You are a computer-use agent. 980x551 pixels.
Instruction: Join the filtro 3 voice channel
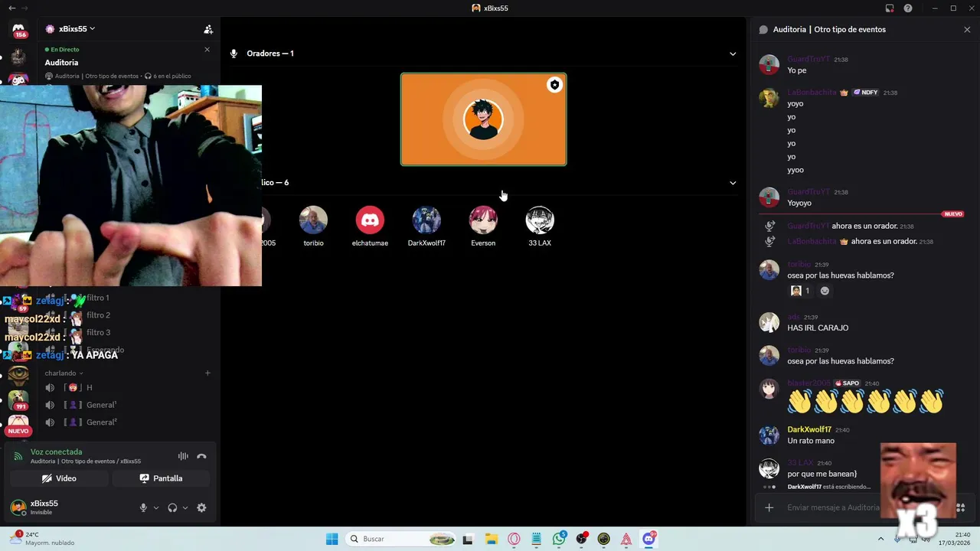tap(98, 333)
